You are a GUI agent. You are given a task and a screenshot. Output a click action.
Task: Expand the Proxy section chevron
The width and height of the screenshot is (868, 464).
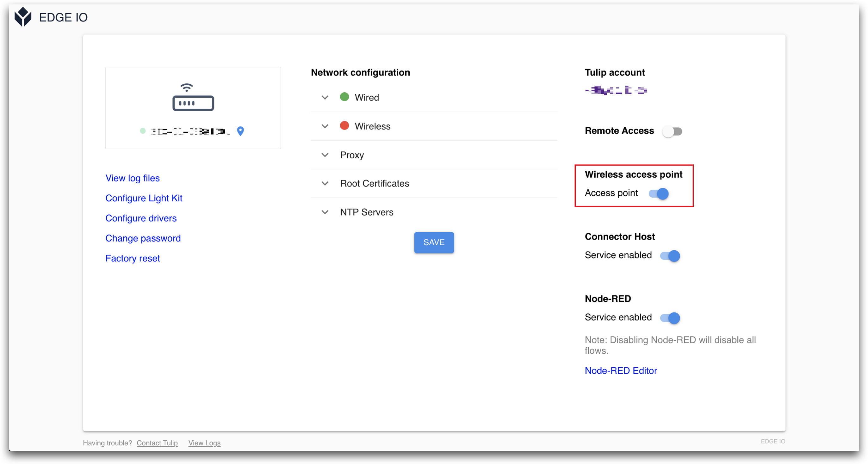[325, 155]
